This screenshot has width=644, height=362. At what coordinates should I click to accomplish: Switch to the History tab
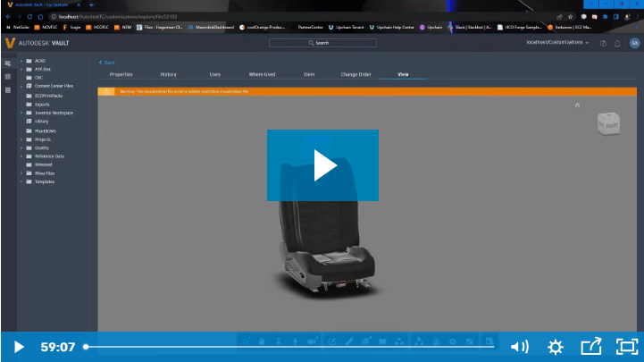168,74
